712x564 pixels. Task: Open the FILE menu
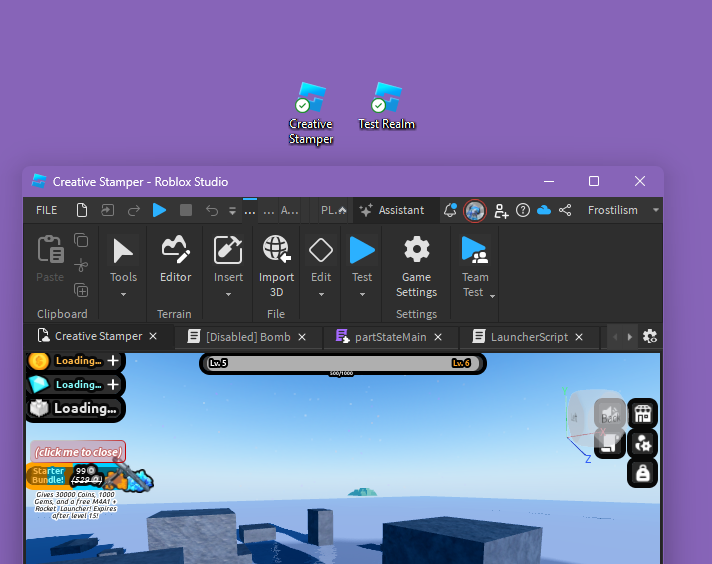pyautogui.click(x=47, y=210)
